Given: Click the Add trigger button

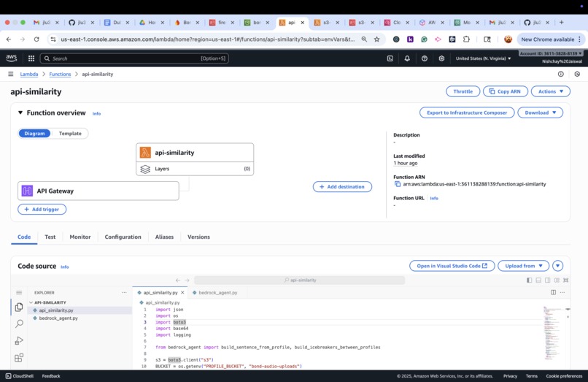Looking at the screenshot, I should pos(42,209).
